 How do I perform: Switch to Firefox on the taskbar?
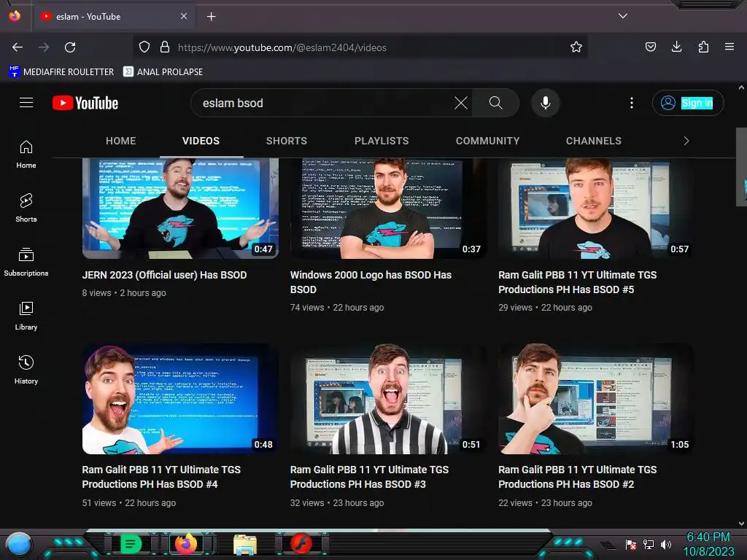coord(186,544)
